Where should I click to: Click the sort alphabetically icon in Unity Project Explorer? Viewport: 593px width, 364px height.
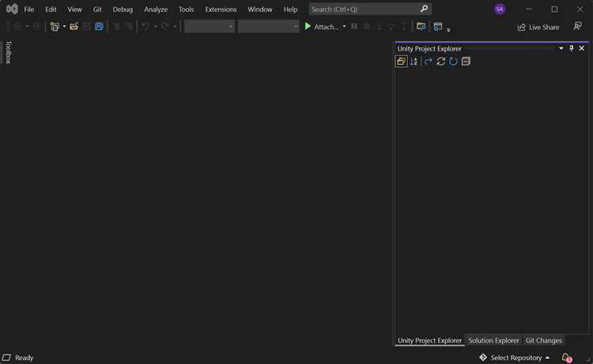click(x=414, y=62)
